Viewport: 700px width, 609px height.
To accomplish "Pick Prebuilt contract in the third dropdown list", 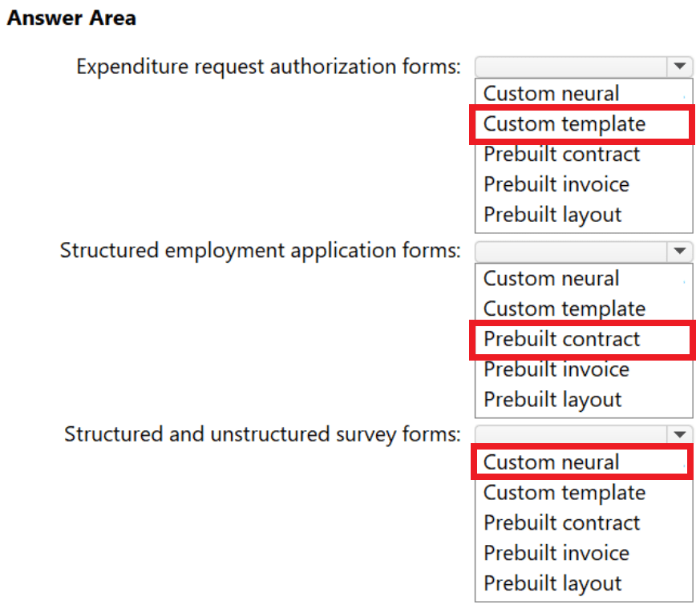I will pos(560,522).
